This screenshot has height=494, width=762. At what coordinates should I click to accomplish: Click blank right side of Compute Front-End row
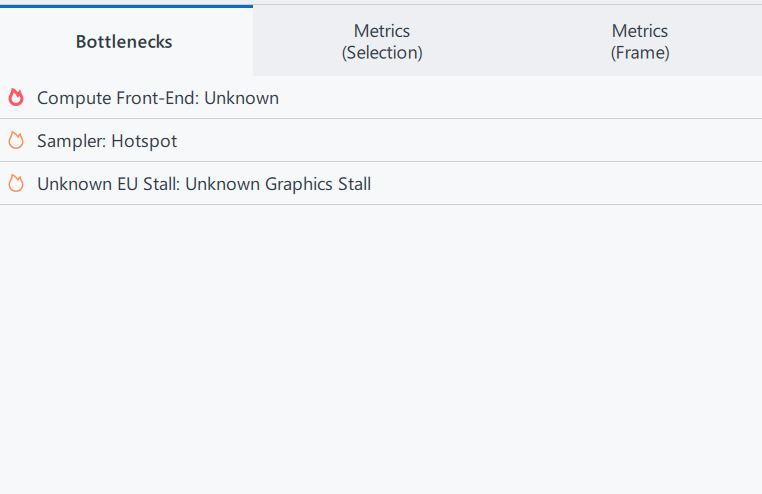coord(560,98)
